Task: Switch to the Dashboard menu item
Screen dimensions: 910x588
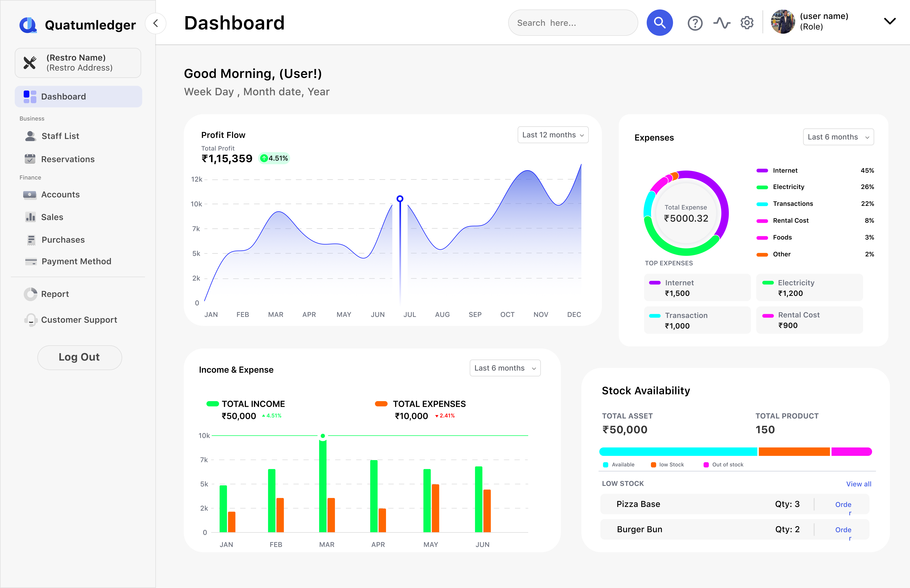Action: pyautogui.click(x=63, y=97)
